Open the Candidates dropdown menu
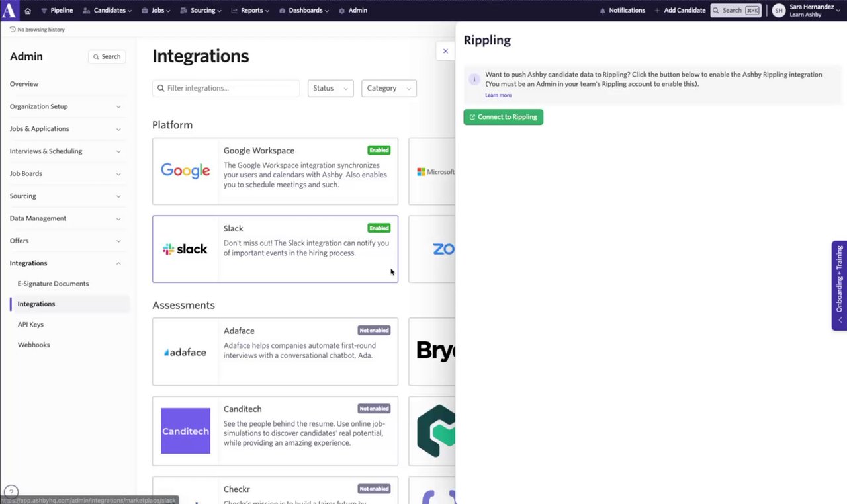 point(107,11)
